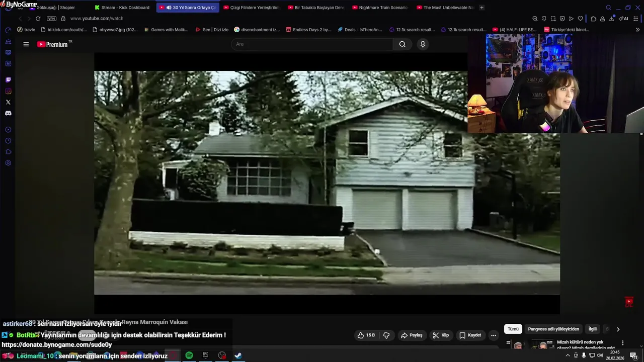The width and height of the screenshot is (644, 362).
Task: Show hidden system tray icons chevron
Action: [x=568, y=355]
